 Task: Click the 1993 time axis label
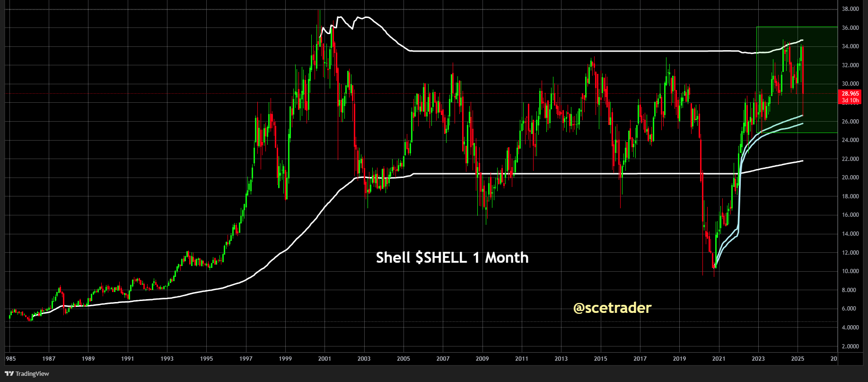(x=167, y=359)
